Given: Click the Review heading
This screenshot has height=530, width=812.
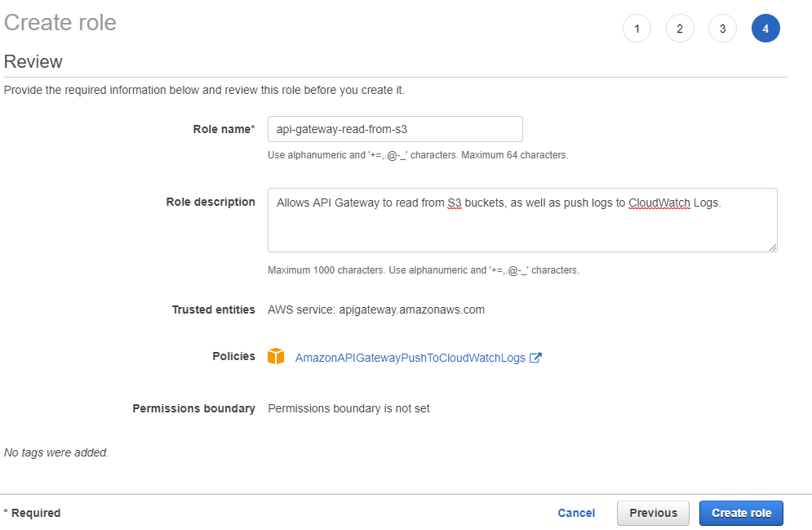Looking at the screenshot, I should 33,61.
